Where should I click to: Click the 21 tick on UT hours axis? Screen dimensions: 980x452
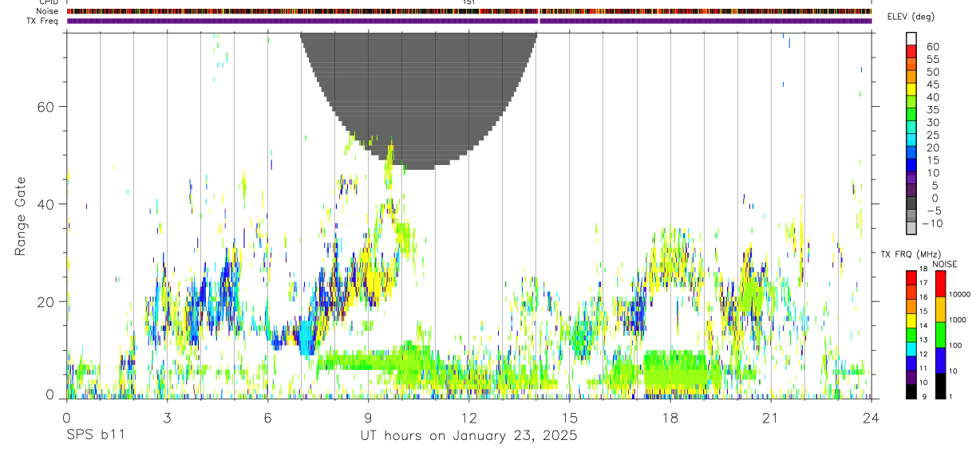pos(770,417)
